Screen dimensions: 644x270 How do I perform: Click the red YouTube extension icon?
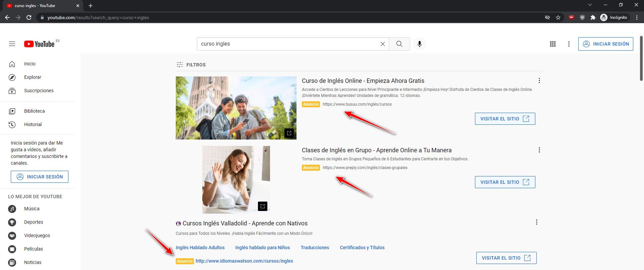point(572,17)
